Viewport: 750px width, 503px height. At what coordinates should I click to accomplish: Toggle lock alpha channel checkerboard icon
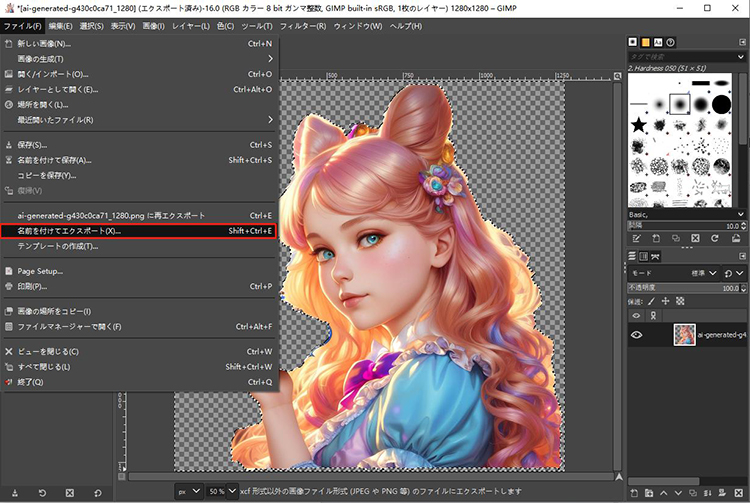(x=680, y=300)
